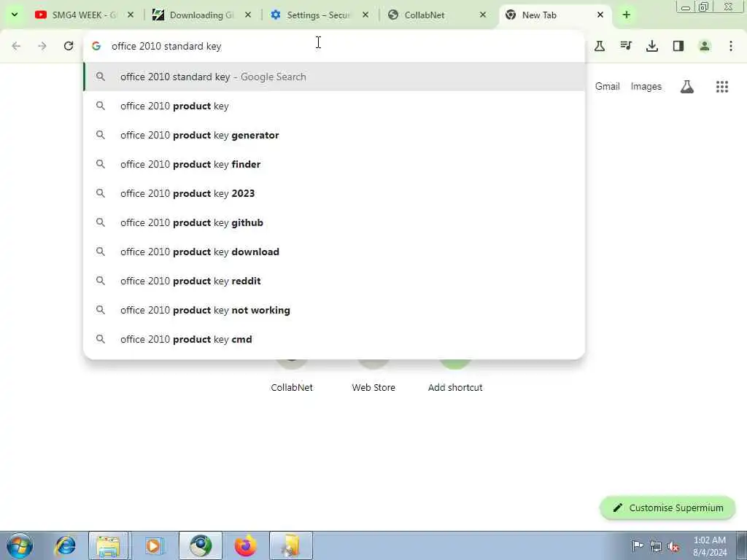Close the Settings tab
The height and width of the screenshot is (560, 747).
tap(365, 15)
